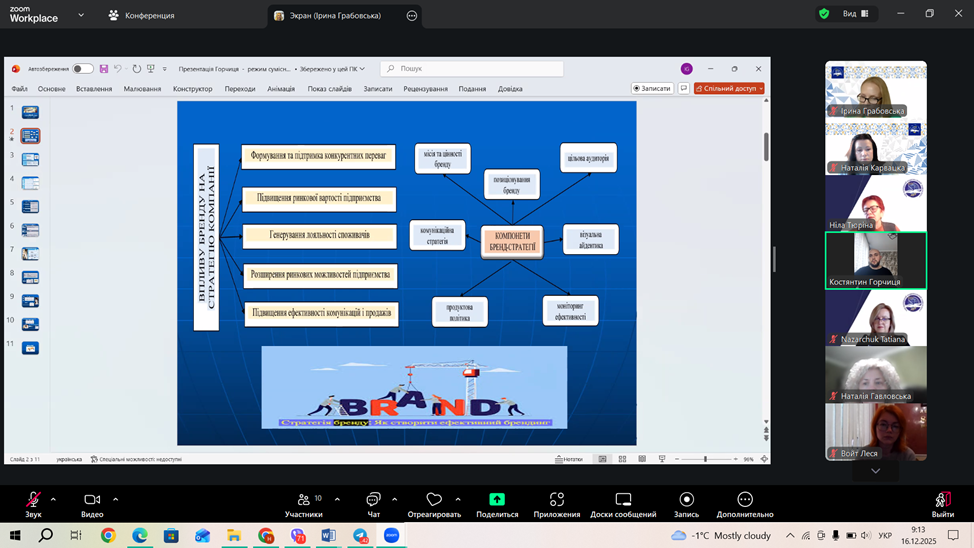Viewport: 974px width, 548px height.
Task: Click the Поделиться share screen icon
Action: point(497,499)
